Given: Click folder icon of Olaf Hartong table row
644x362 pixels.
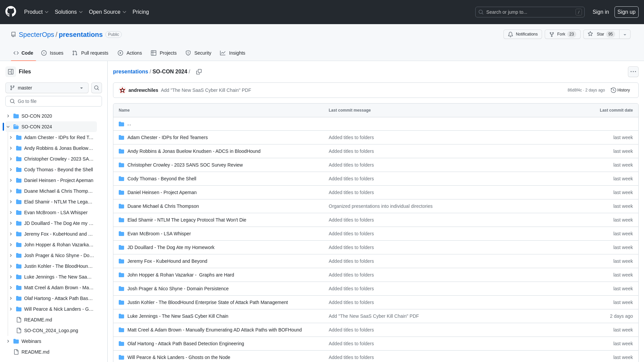Looking at the screenshot, I should pyautogui.click(x=121, y=344).
